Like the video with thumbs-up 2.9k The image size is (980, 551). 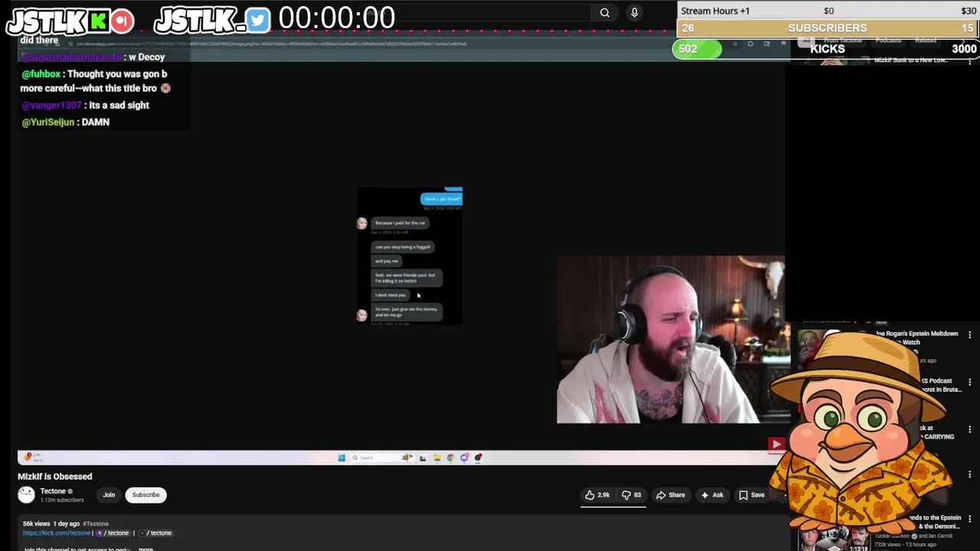point(597,495)
